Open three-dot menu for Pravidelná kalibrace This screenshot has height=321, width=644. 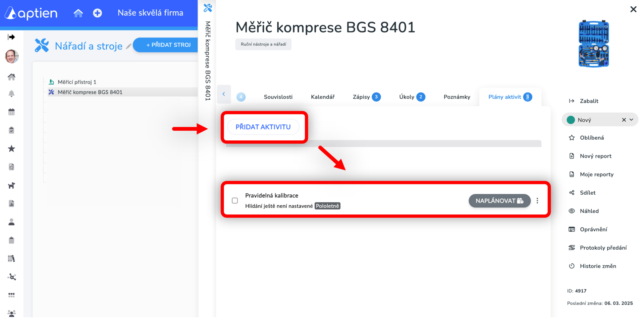click(537, 201)
